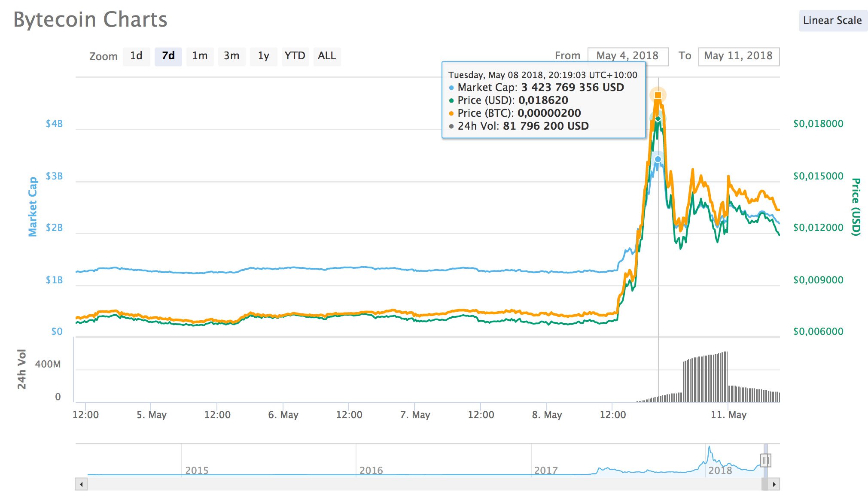Click the $3B axis label
Image resolution: width=868 pixels, height=492 pixels.
coord(54,176)
